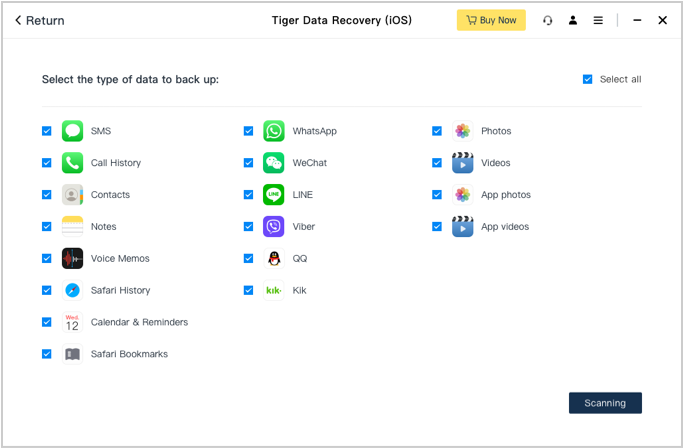Uncheck the Safari Bookmarks checkbox

pos(47,354)
